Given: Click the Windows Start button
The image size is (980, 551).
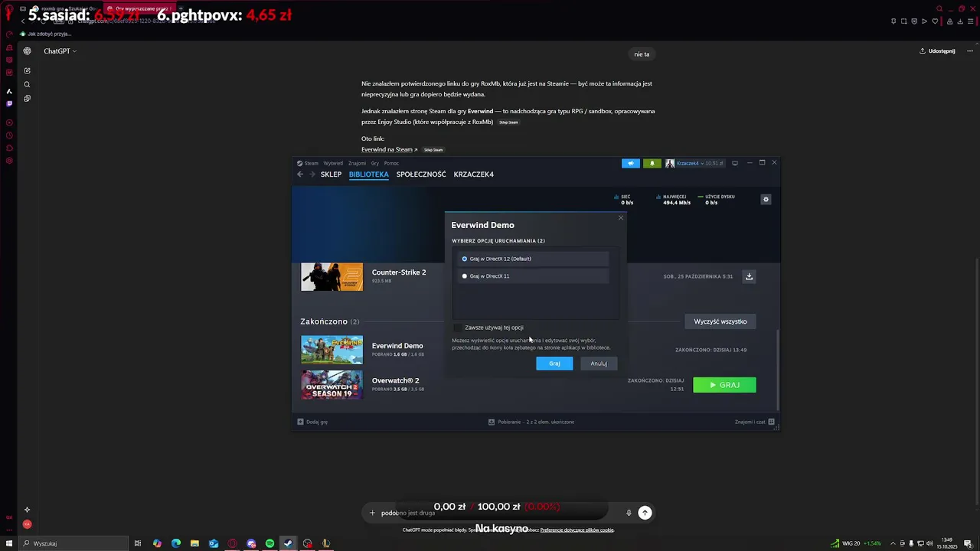Looking at the screenshot, I should [x=8, y=543].
